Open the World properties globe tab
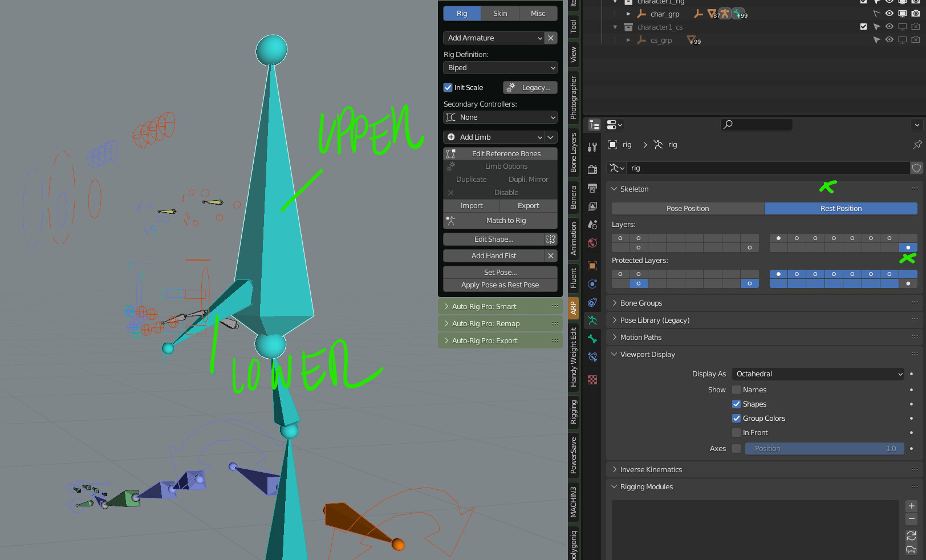 point(592,243)
